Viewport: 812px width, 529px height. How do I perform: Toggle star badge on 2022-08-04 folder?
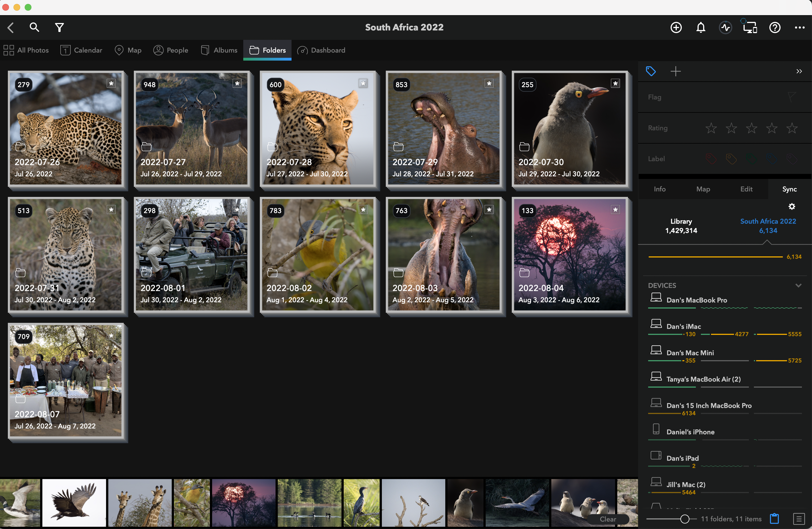tap(615, 210)
